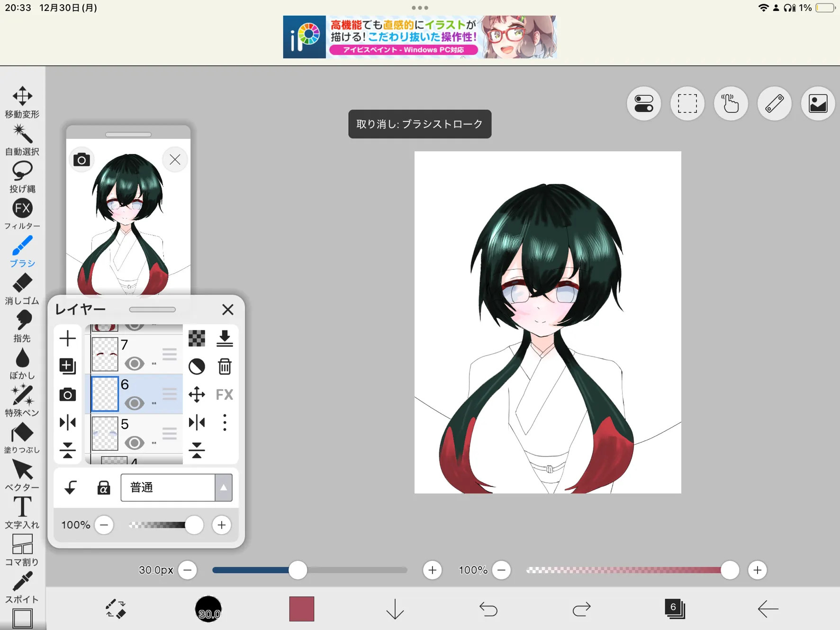Viewport: 840px width, 630px height.
Task: Select layer 7 in the layer list
Action: 136,354
